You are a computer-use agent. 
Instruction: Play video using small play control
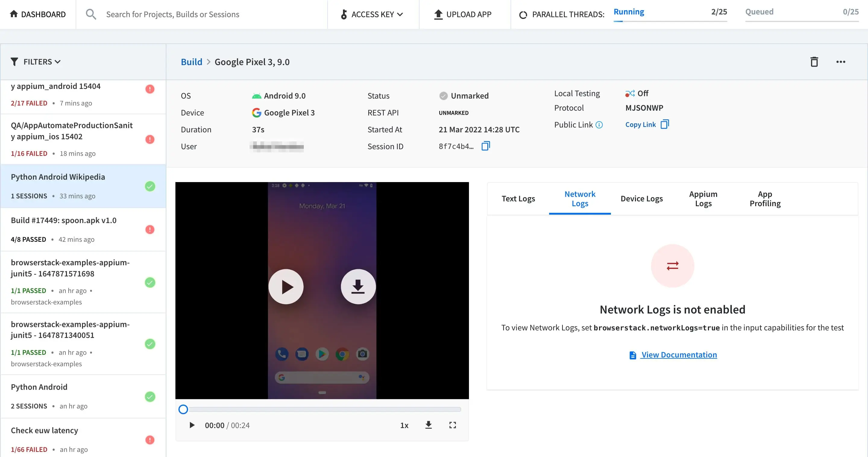(x=192, y=425)
